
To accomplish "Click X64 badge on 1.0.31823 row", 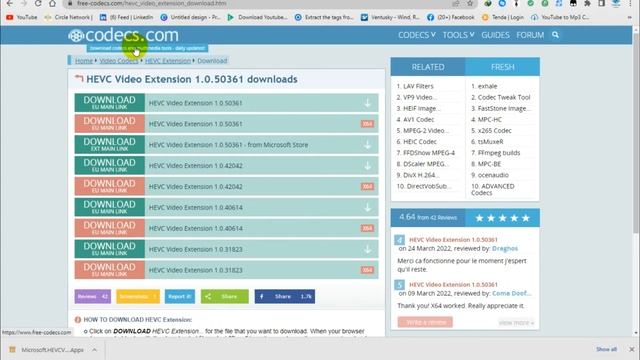I will point(367,270).
